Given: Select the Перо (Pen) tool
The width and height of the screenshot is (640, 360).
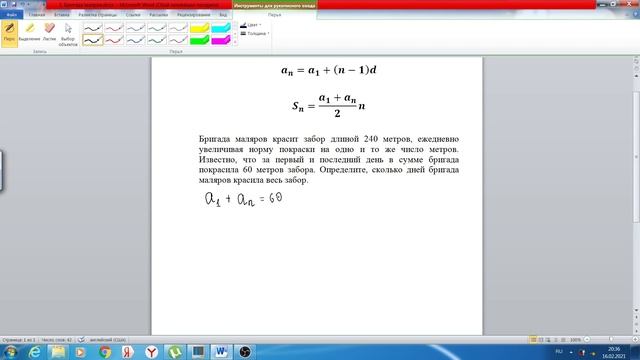Looking at the screenshot, I should point(9,33).
